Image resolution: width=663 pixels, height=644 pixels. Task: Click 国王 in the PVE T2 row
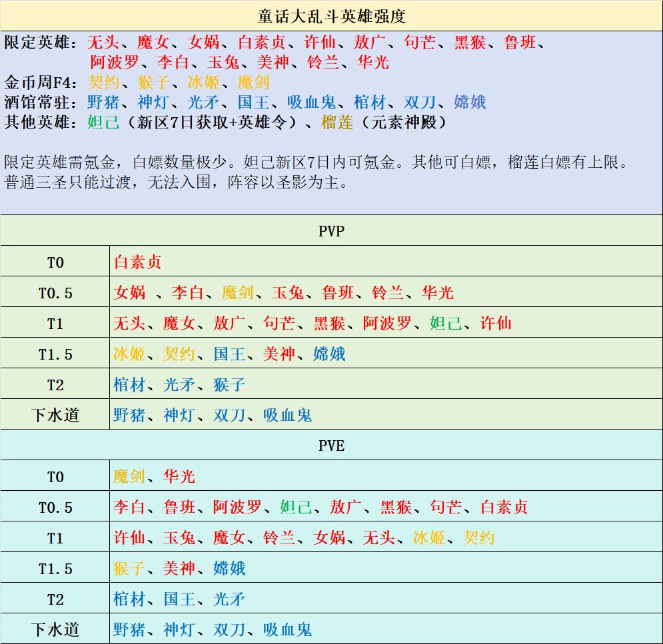click(179, 599)
